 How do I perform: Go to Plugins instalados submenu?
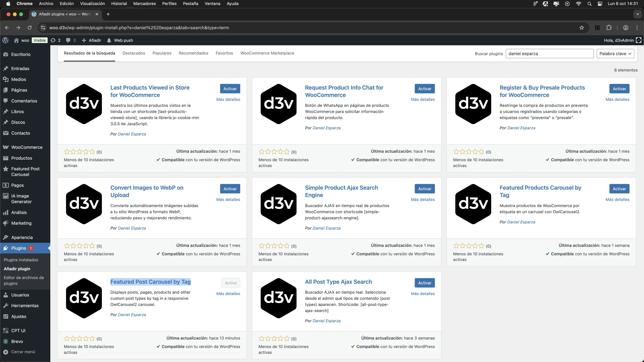(x=21, y=260)
